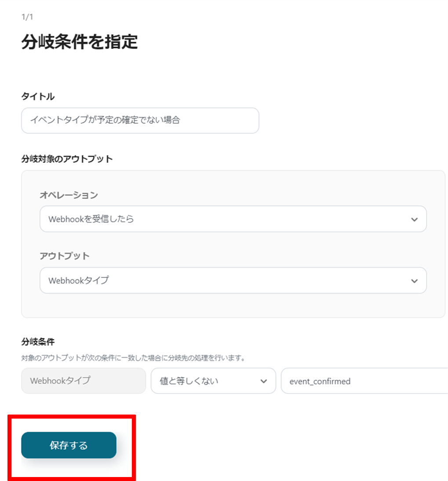Open the アウトプット dropdown showing Webhookタイプ
Screen dimensions: 448x481
point(233,280)
